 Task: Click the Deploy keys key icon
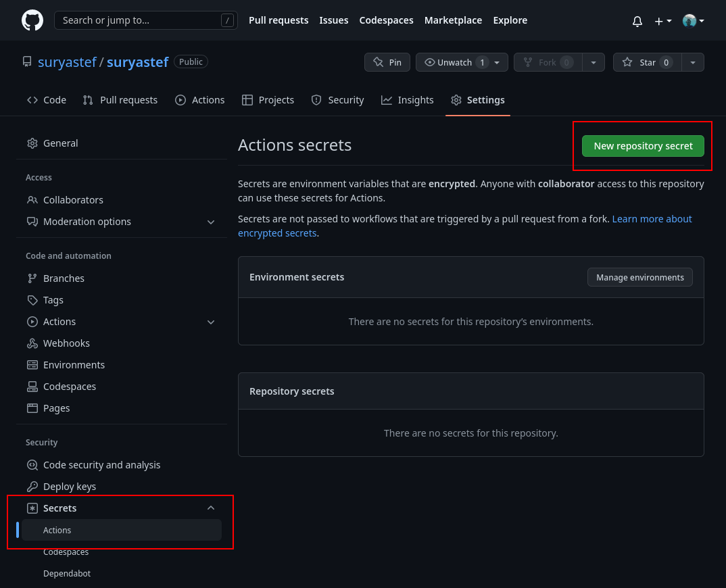click(x=32, y=487)
